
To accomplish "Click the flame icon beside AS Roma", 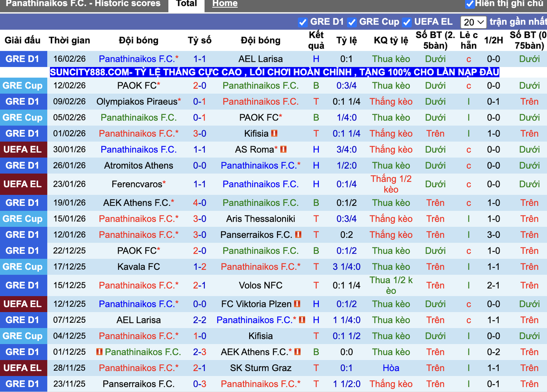I will pyautogui.click(x=284, y=149).
